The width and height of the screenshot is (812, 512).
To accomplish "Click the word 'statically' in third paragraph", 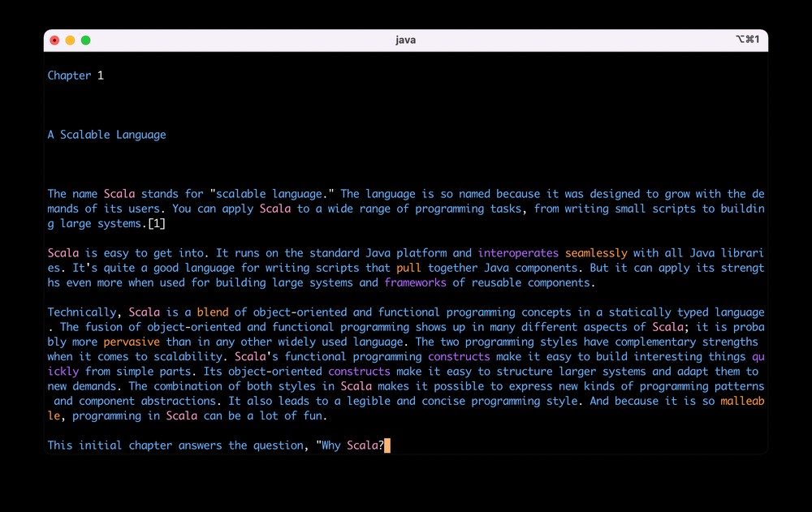I will (640, 312).
